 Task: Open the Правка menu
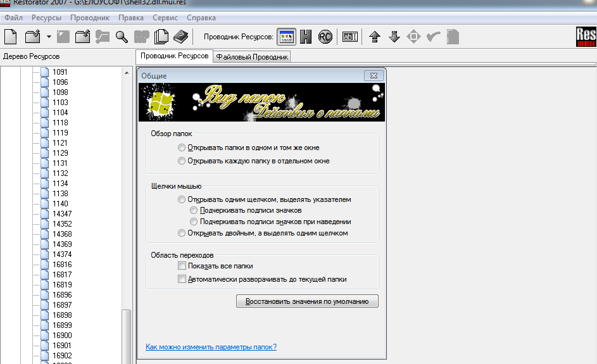click(131, 18)
